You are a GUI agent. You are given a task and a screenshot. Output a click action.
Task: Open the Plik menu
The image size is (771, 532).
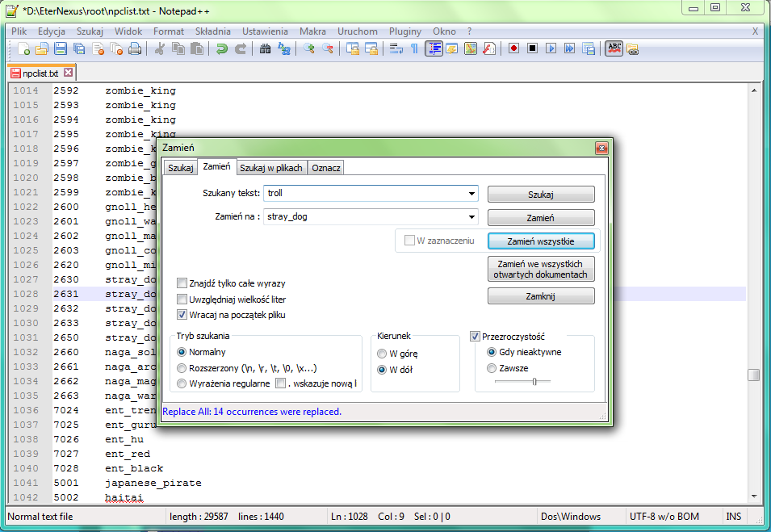pyautogui.click(x=19, y=31)
